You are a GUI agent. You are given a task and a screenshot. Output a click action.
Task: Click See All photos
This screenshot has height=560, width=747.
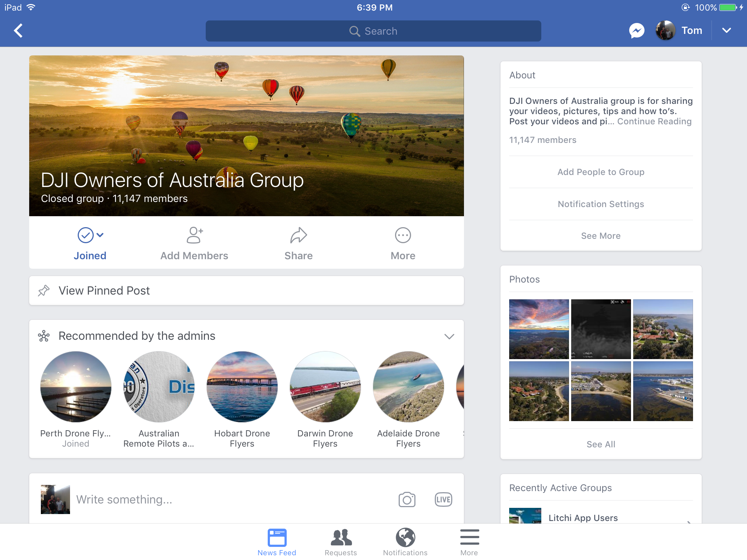[x=601, y=444]
